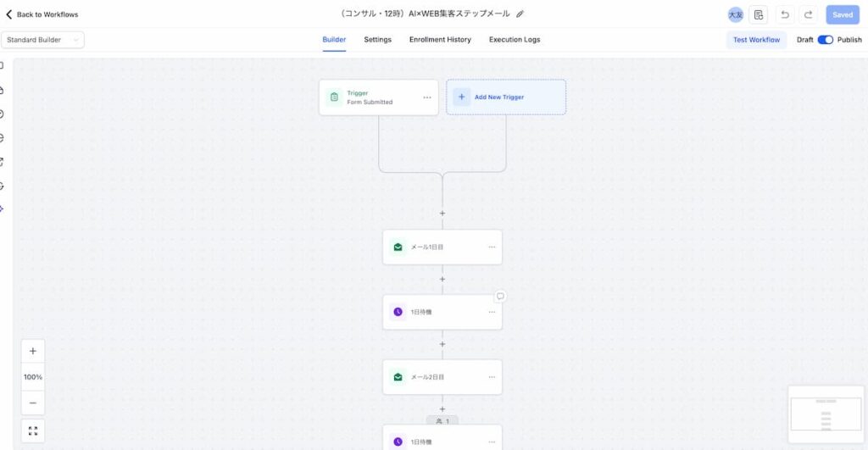
Task: Click the workflow minimap thumbnail
Action: [x=825, y=414]
